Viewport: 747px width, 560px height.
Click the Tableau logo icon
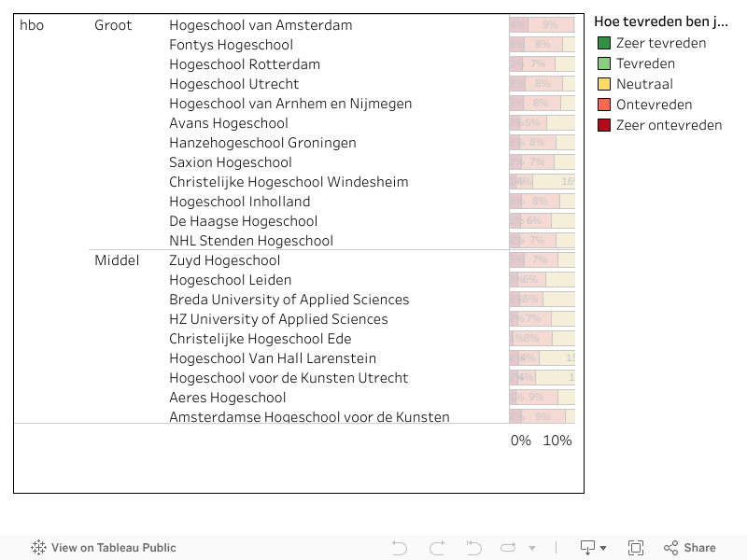point(37,548)
